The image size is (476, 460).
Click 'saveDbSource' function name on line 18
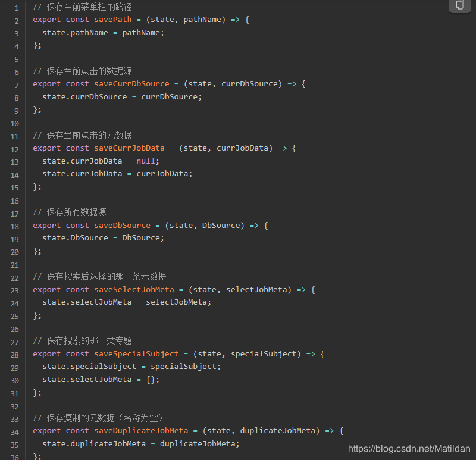click(x=123, y=226)
